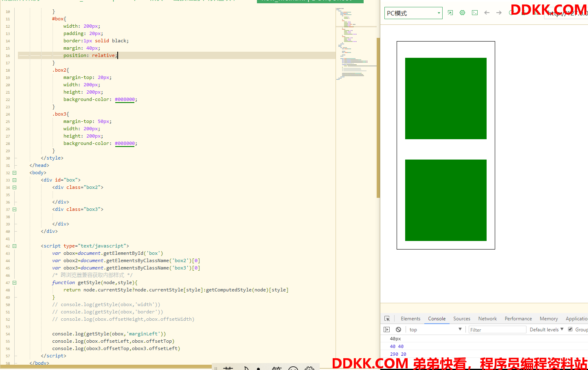Click the editor horizontal scrollbar thumb
The width and height of the screenshot is (588, 370).
pyautogui.click(x=106, y=367)
